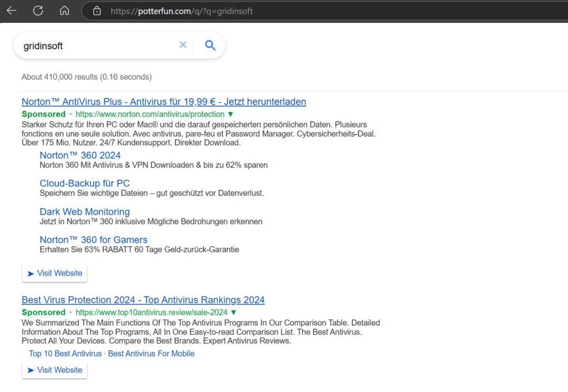Click the green arrow before the first Visit Website
The height and width of the screenshot is (392, 568).
tap(31, 273)
